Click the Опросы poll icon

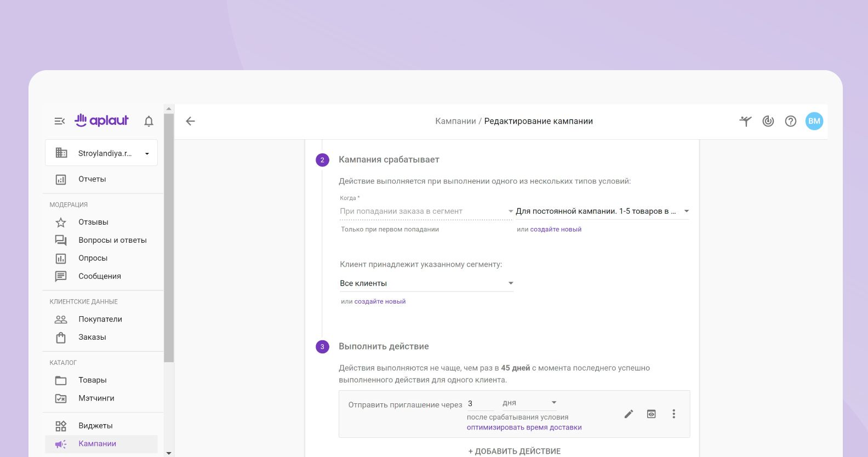pos(61,258)
